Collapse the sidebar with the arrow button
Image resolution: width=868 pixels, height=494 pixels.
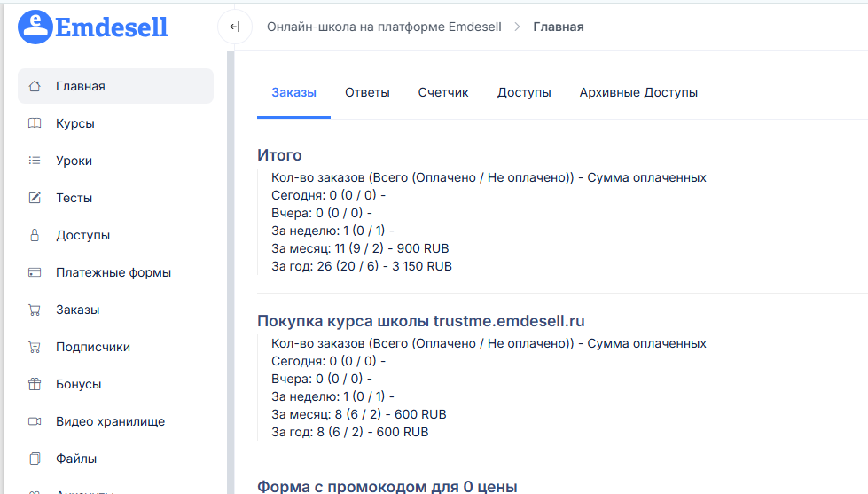click(x=234, y=27)
